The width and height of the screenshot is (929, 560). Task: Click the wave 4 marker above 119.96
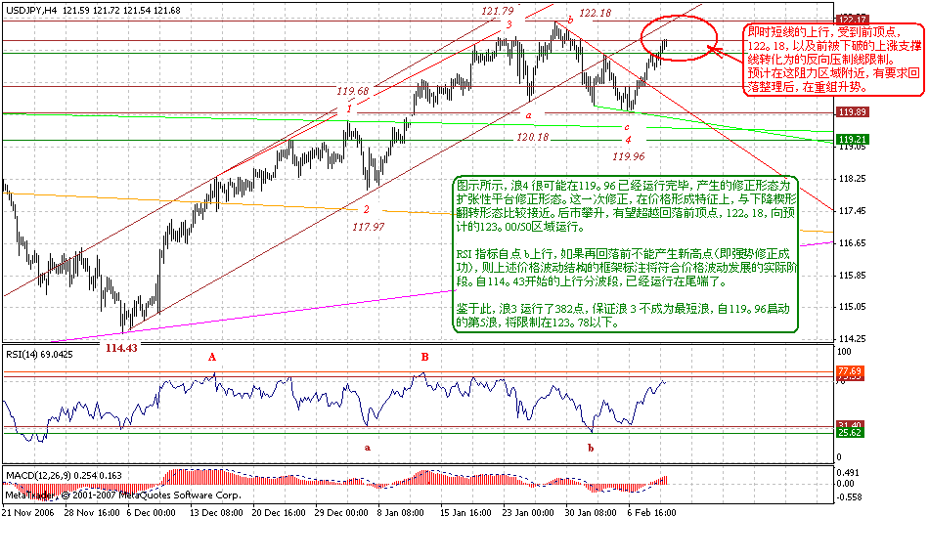pyautogui.click(x=628, y=140)
